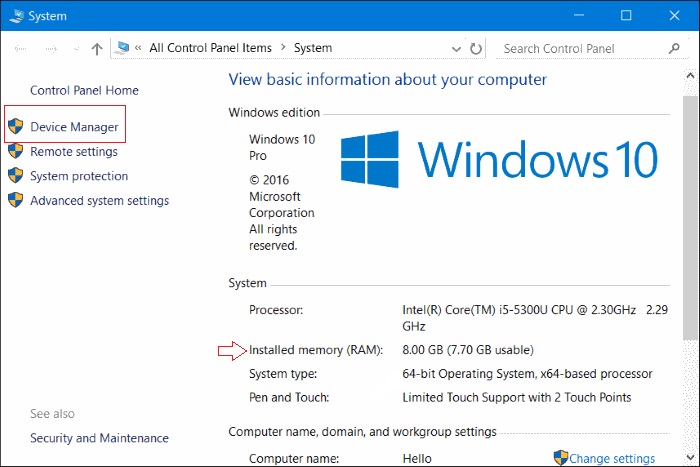Open Remote settings link
The width and height of the screenshot is (700, 467).
click(74, 151)
